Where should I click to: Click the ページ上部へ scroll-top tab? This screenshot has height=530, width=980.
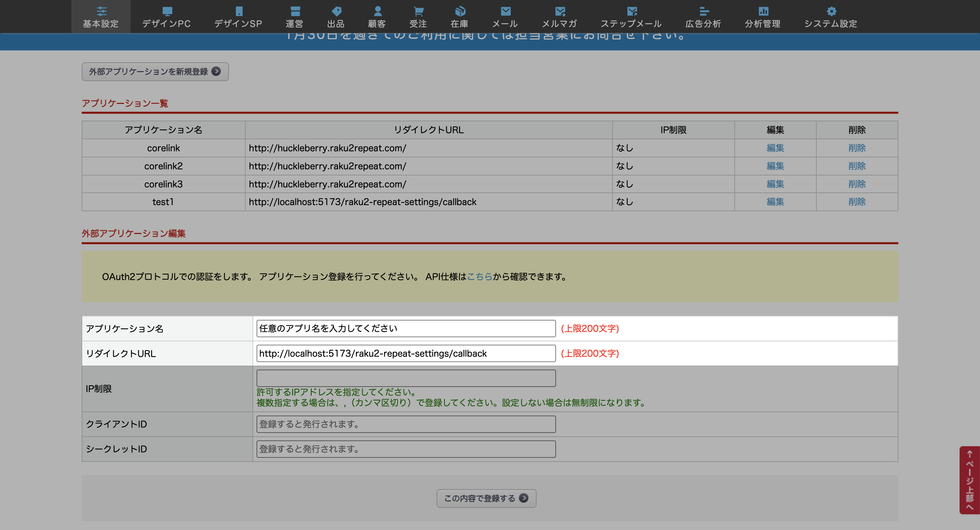(x=969, y=480)
